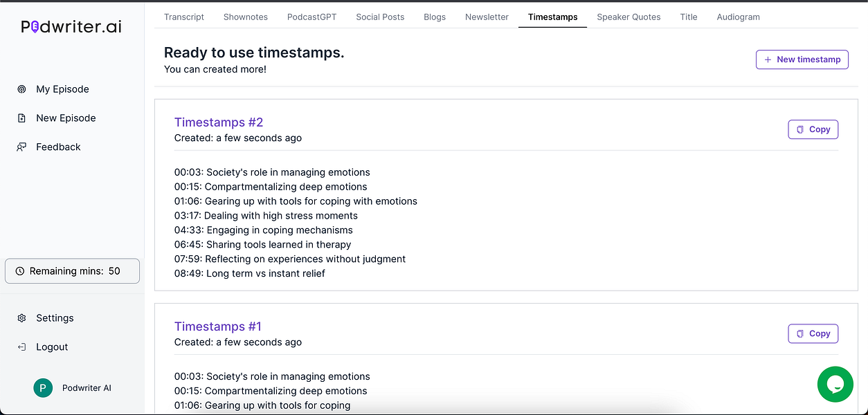Click the Logout icon
Screen dimensions: 868x415
coord(21,347)
